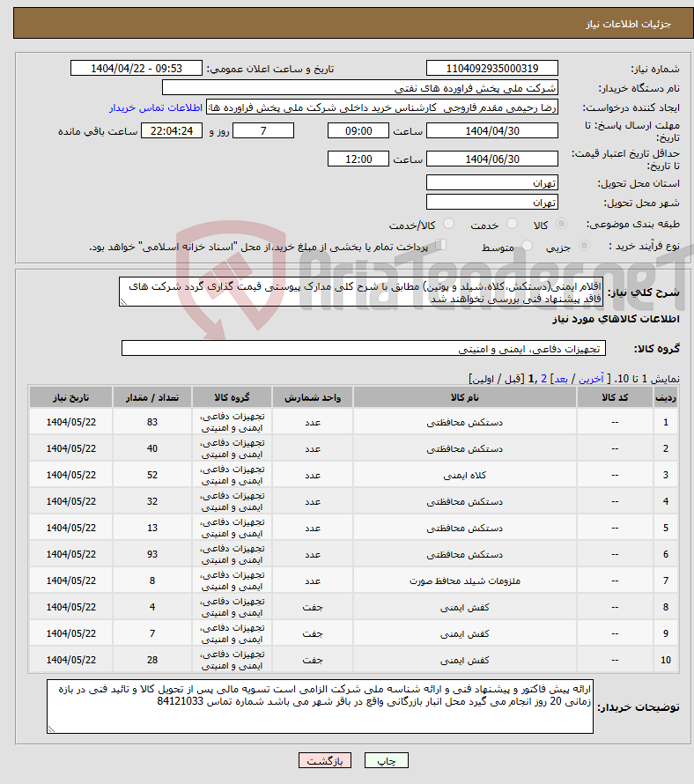
Task: Click quantity 93 in row 6
Action: point(152,554)
